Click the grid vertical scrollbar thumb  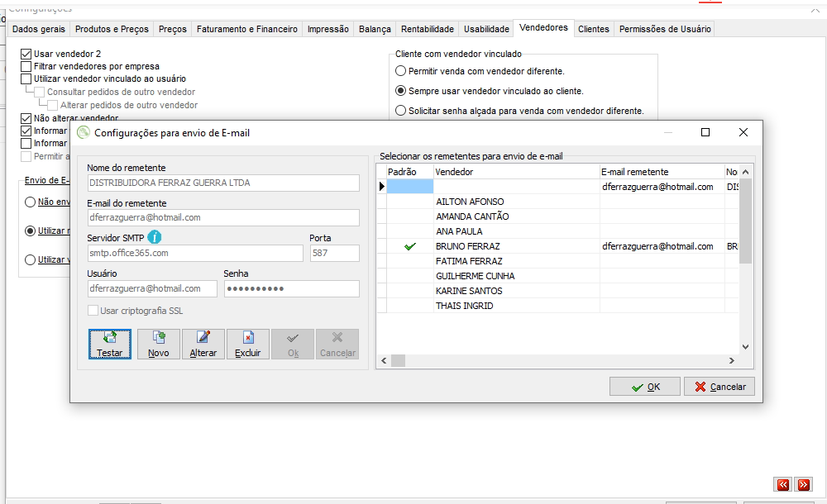click(x=745, y=221)
